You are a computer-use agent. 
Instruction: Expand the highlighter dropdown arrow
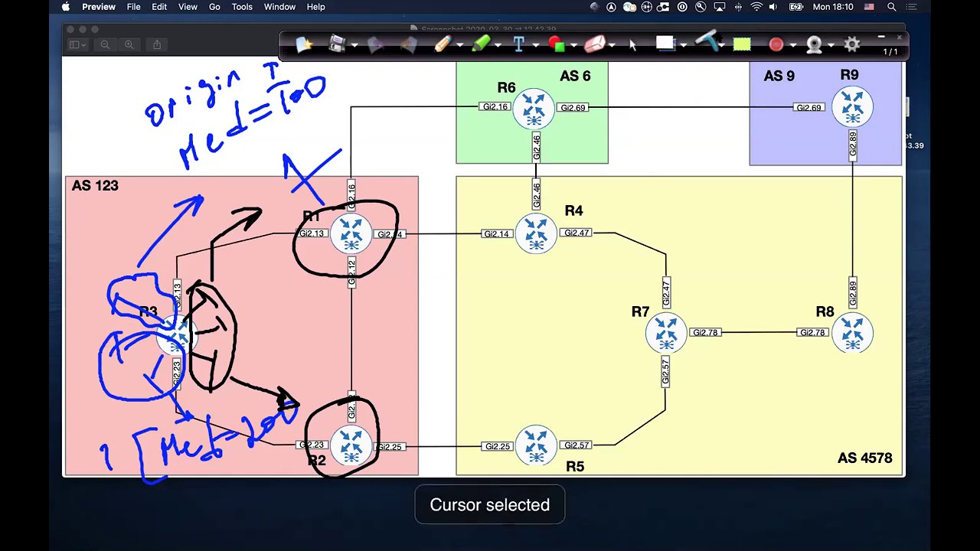(x=498, y=46)
